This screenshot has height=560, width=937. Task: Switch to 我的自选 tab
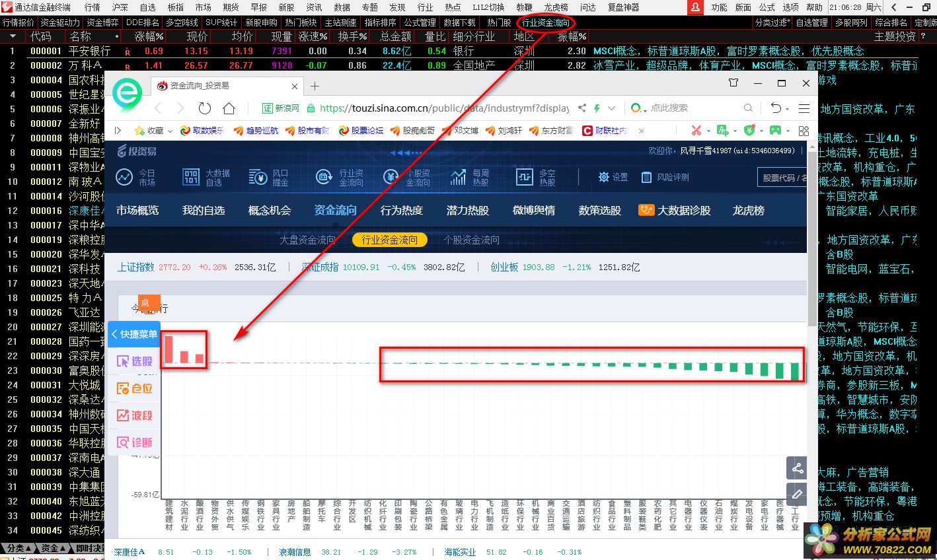tap(204, 211)
